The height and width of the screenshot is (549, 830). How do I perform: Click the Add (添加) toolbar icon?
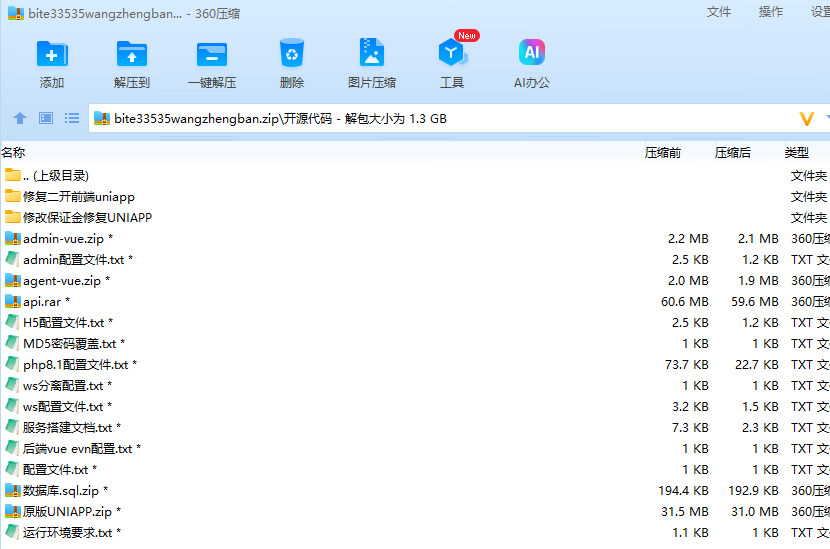coord(52,53)
